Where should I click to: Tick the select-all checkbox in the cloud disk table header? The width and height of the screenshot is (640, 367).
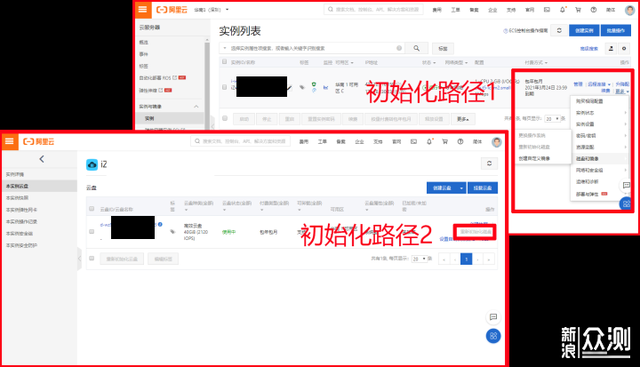(x=91, y=209)
